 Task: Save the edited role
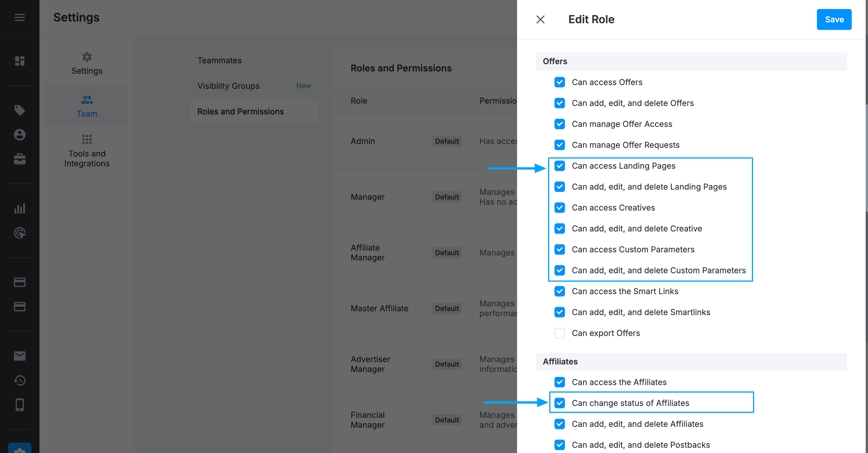pyautogui.click(x=834, y=19)
